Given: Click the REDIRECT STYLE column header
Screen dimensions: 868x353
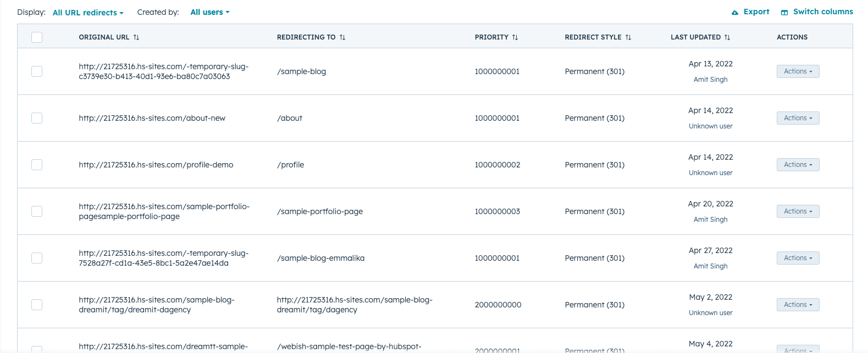Looking at the screenshot, I should pos(593,37).
